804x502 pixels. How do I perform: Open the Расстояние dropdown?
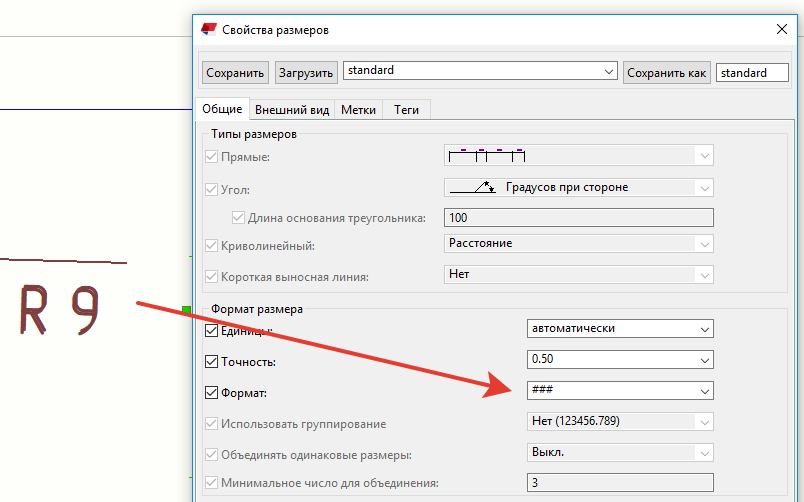[x=579, y=243]
